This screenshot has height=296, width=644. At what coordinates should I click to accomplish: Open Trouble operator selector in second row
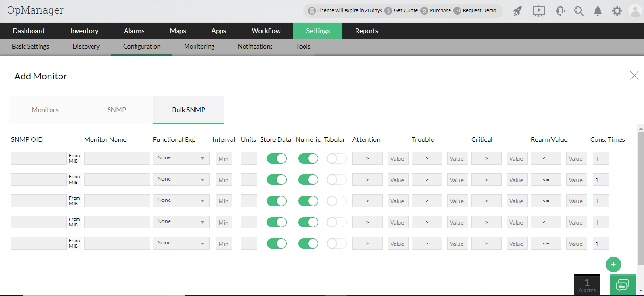click(x=427, y=179)
